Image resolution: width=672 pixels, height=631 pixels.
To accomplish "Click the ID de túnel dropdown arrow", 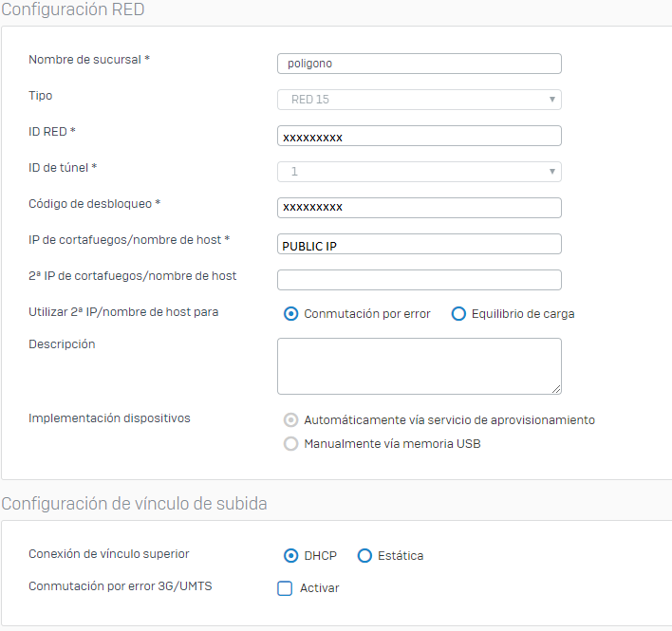I will (x=552, y=172).
